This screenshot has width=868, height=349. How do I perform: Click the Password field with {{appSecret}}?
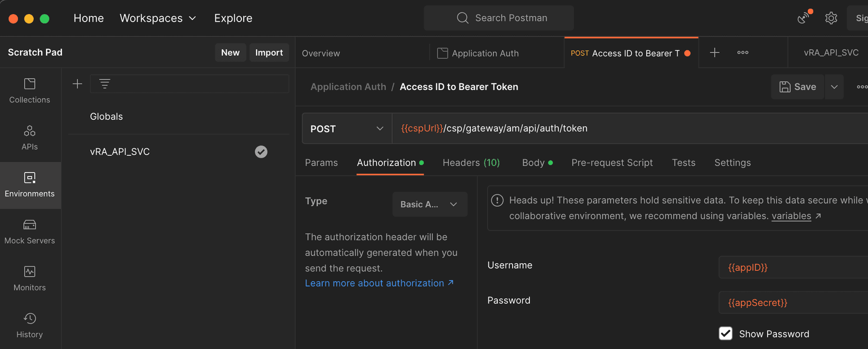click(793, 302)
